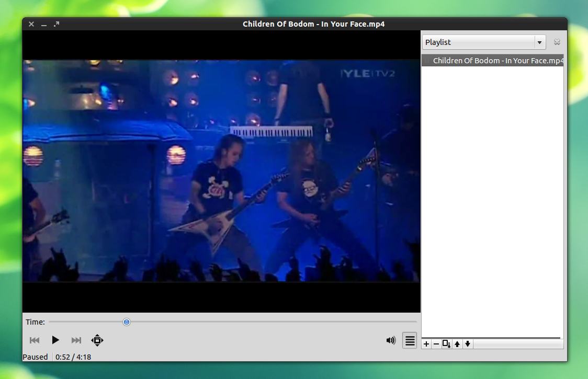Skip to the next track
The image size is (588, 379).
76,340
